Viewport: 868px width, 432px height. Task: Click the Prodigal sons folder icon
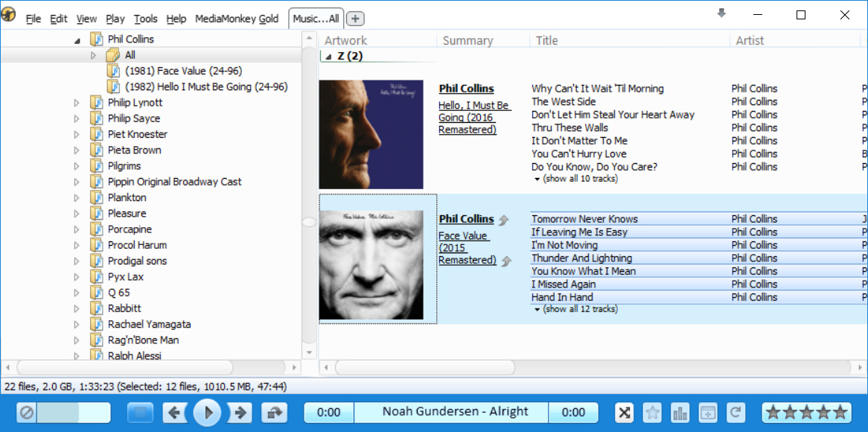97,261
